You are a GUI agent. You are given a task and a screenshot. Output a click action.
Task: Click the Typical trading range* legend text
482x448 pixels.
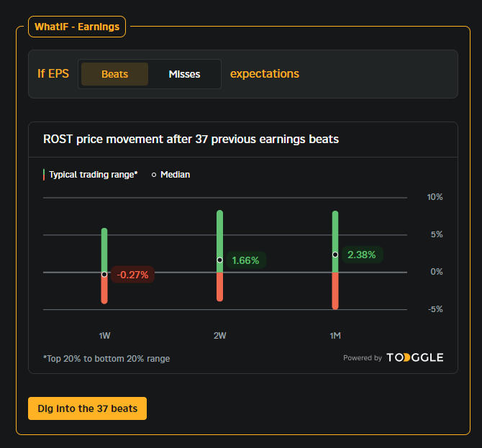(93, 175)
